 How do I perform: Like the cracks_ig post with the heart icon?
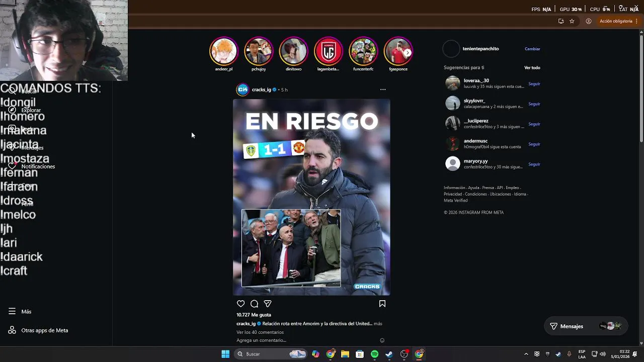[x=240, y=304]
